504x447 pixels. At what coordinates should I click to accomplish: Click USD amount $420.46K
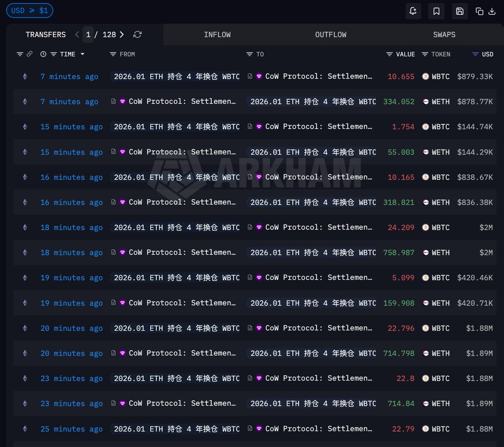[475, 278]
